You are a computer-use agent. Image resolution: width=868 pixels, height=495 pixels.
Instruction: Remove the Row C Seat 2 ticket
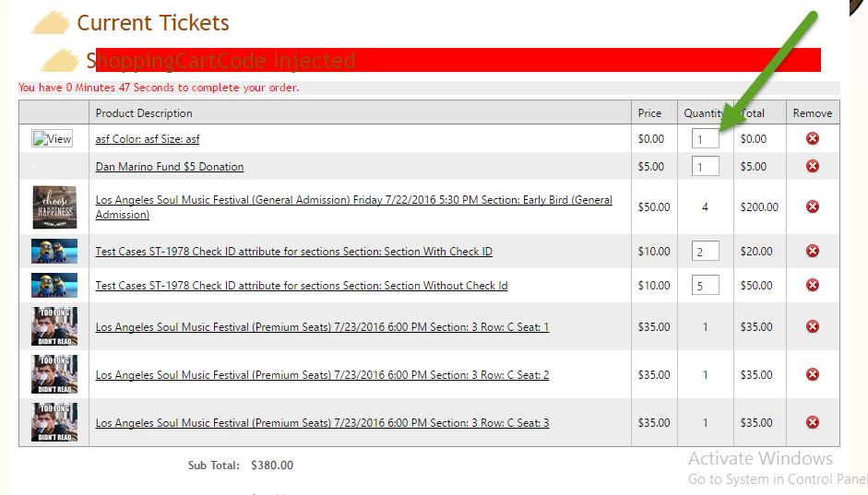813,374
